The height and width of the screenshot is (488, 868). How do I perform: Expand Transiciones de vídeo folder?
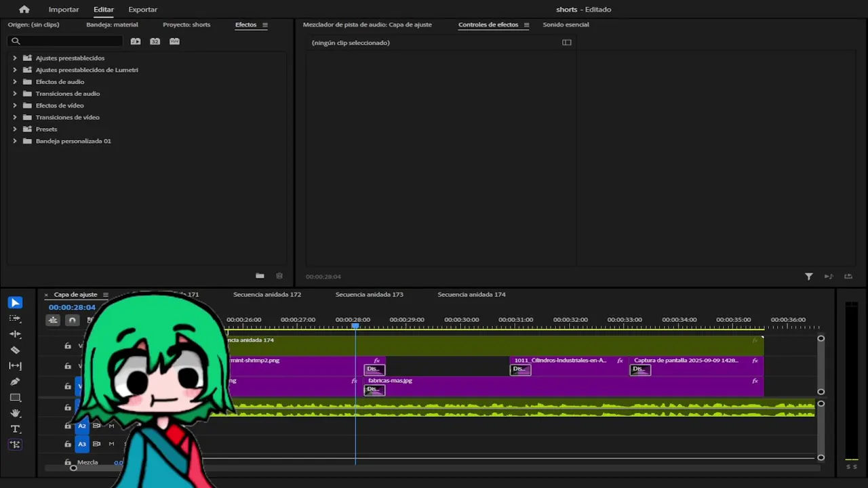[x=14, y=117]
